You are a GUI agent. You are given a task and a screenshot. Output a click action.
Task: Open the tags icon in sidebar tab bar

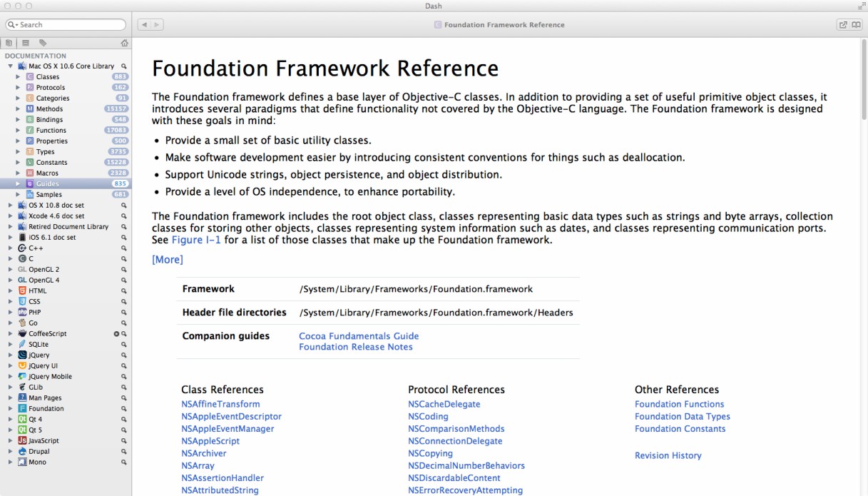pos(43,44)
